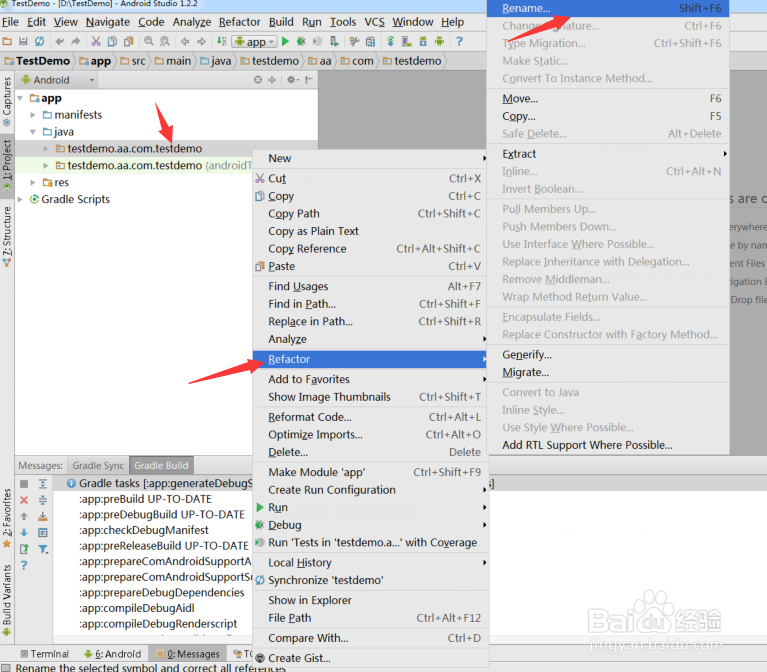Toggle the tool window button in status bar corner
The image size is (767, 672).
point(5,668)
